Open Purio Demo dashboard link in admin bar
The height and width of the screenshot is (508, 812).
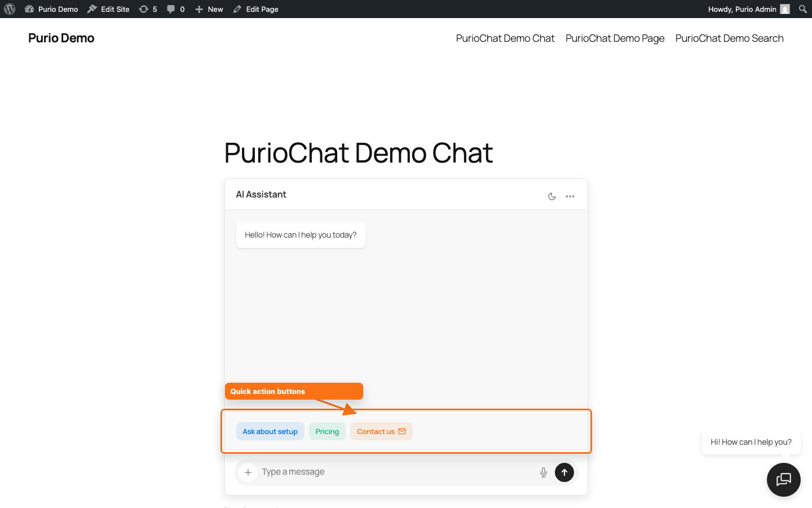[51, 9]
